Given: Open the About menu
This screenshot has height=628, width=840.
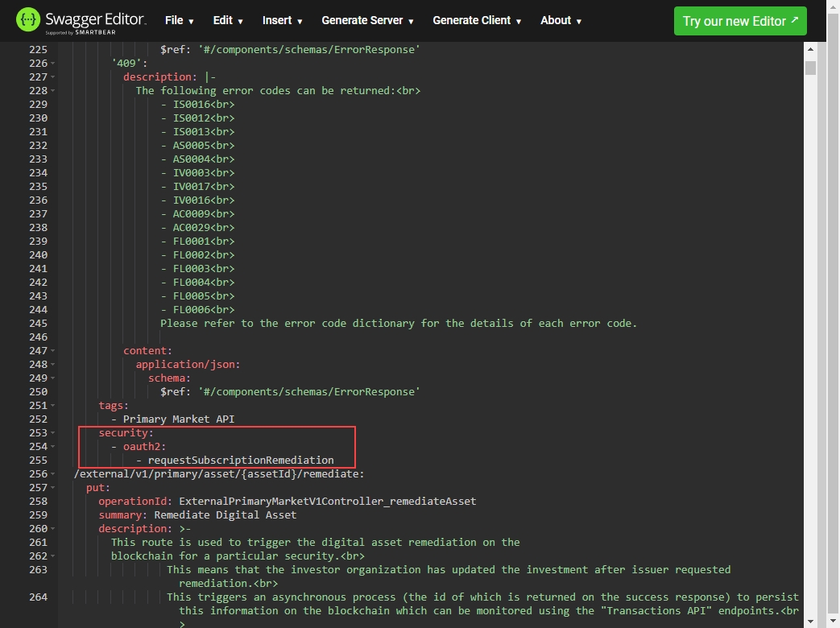Looking at the screenshot, I should coord(561,21).
